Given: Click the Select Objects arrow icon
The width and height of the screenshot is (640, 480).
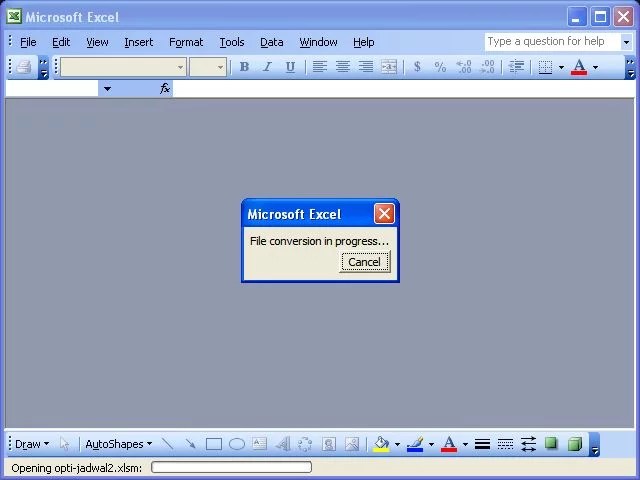Looking at the screenshot, I should pos(64,444).
